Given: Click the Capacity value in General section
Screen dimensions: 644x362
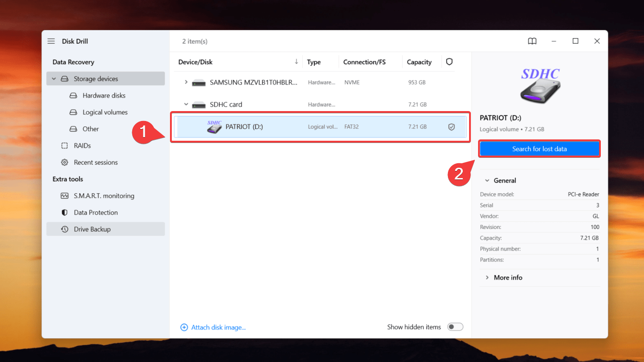Looking at the screenshot, I should coord(589,238).
